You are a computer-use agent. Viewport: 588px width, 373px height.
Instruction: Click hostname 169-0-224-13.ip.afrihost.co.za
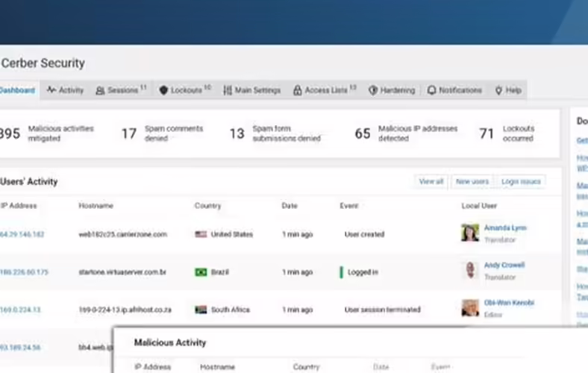point(125,310)
